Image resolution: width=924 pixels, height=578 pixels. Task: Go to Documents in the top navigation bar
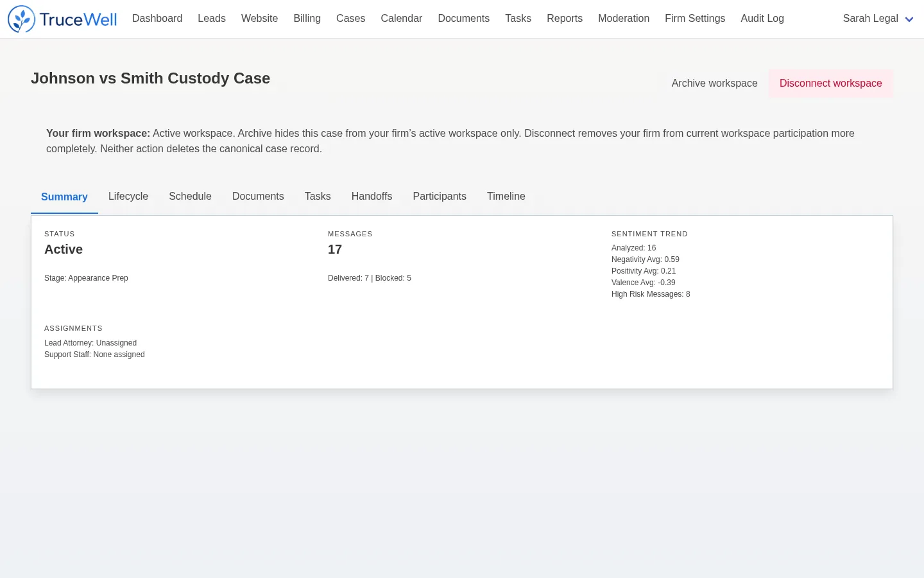[x=464, y=19]
